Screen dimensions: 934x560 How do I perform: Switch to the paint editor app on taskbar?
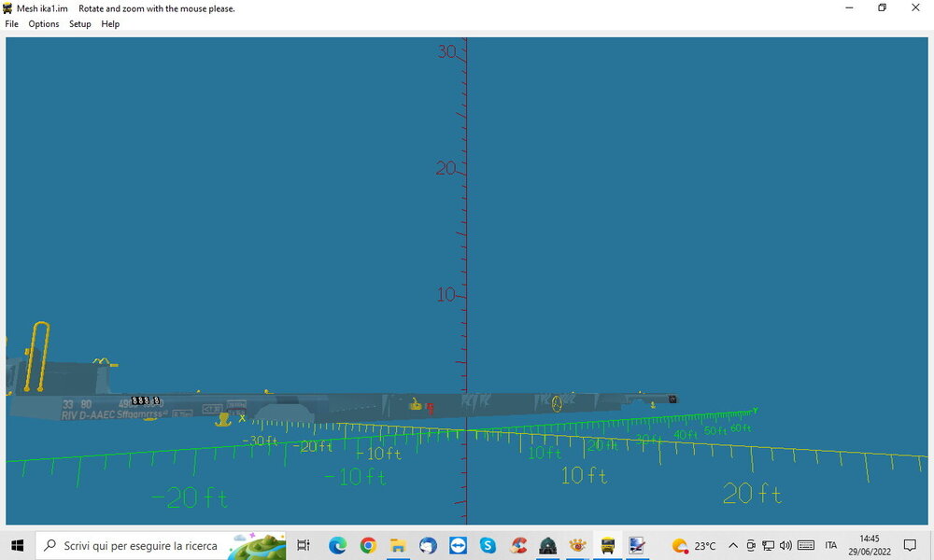(637, 545)
